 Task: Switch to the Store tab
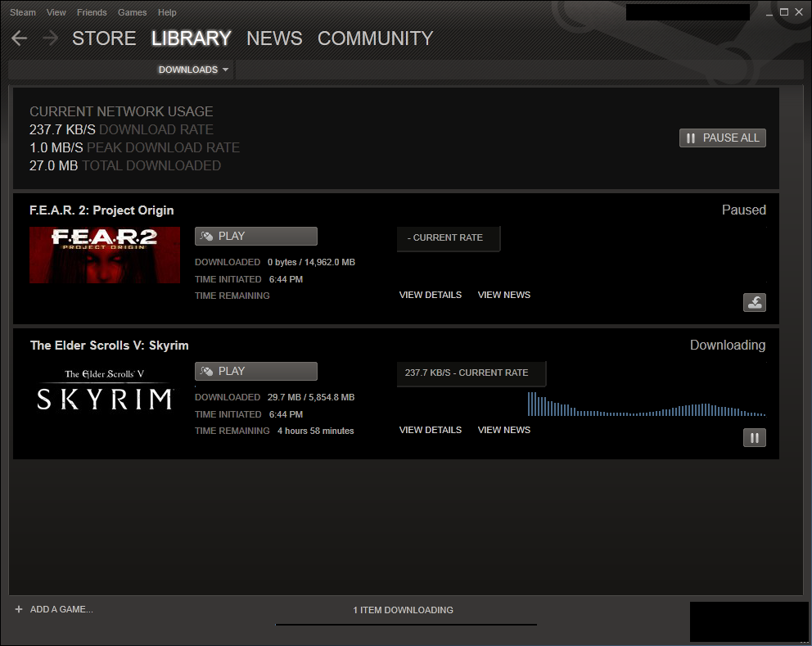[x=104, y=38]
